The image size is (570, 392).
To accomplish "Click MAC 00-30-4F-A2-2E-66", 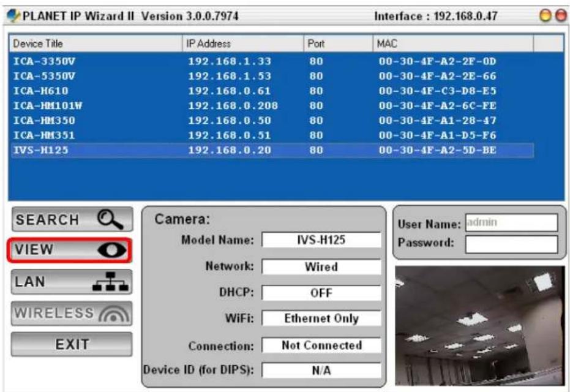I will click(437, 76).
